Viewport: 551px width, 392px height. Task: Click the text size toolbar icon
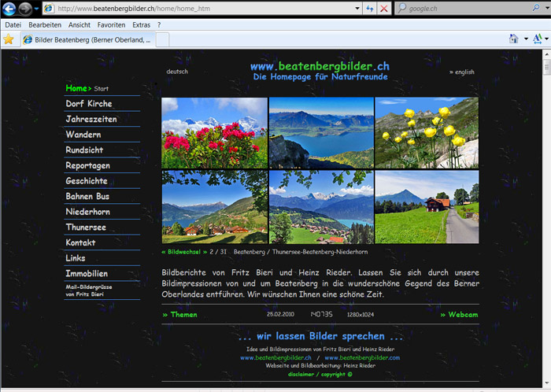[x=538, y=39]
